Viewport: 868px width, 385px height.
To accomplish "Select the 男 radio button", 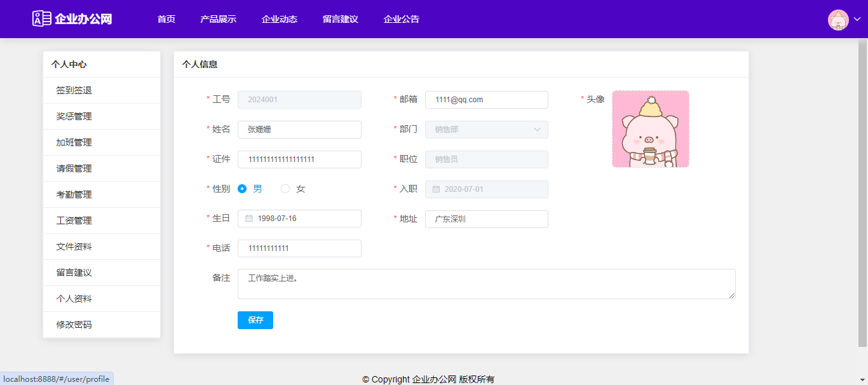I will (x=242, y=189).
